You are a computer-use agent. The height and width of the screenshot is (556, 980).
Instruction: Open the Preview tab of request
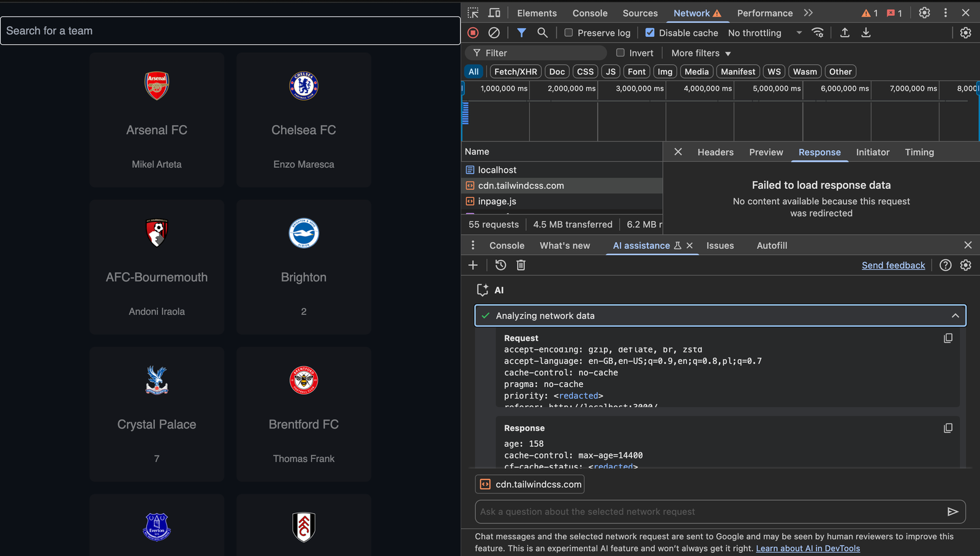point(766,152)
